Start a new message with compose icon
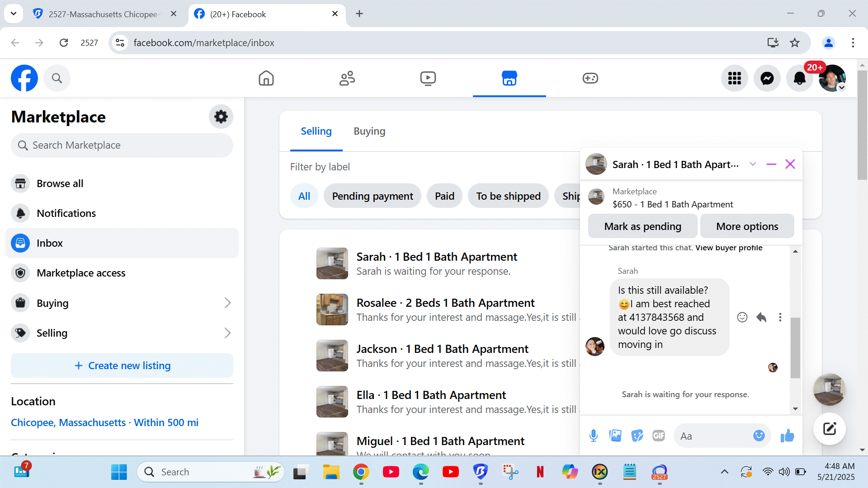 830,428
